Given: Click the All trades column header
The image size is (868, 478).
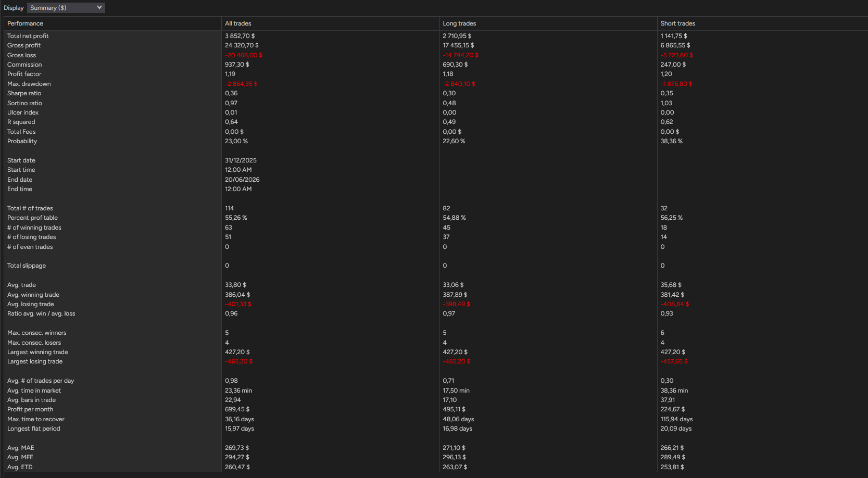Looking at the screenshot, I should (238, 23).
